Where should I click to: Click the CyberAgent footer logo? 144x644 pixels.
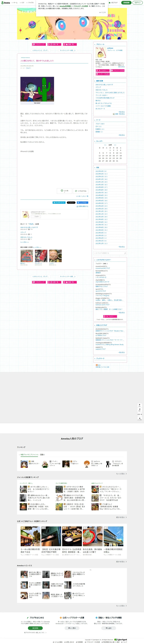coord(121,640)
